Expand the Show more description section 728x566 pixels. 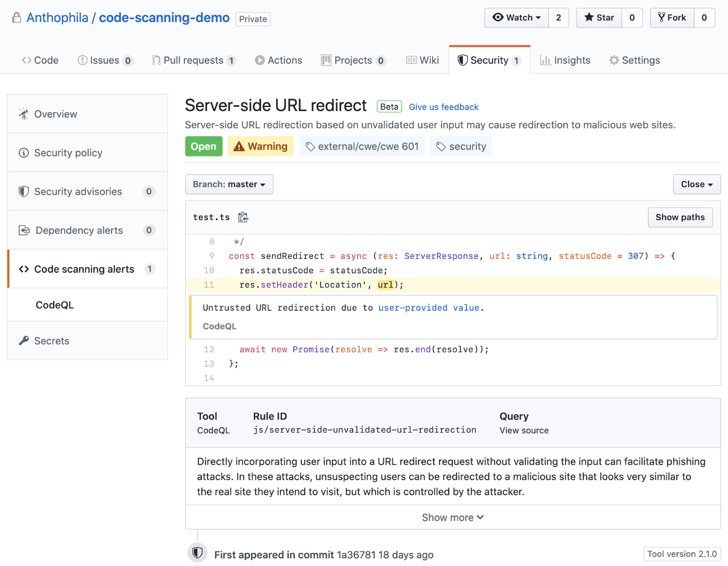(452, 517)
